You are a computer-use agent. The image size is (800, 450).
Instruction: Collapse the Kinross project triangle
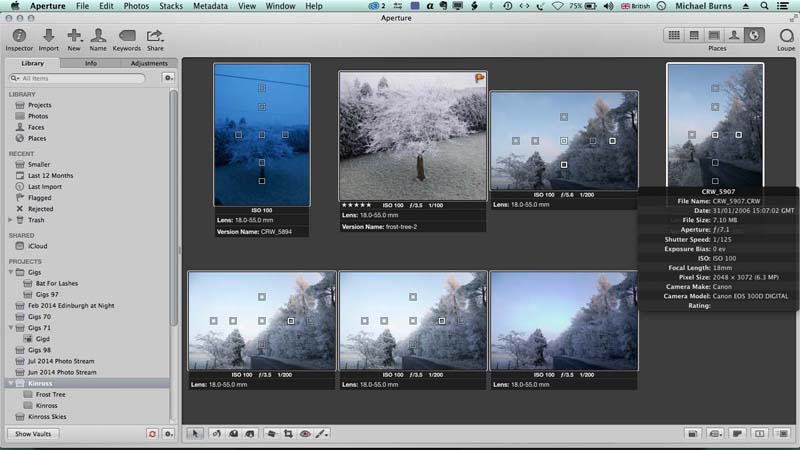[x=10, y=383]
